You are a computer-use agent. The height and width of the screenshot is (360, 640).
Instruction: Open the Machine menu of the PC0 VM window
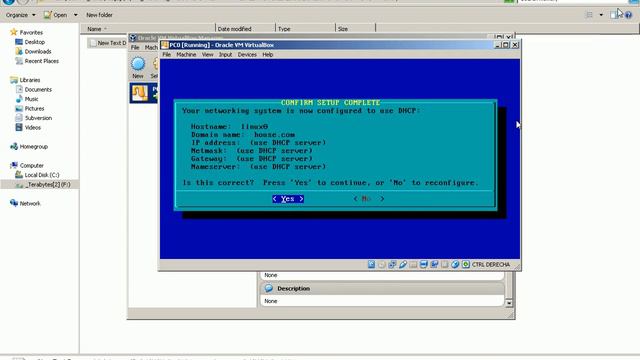[186, 54]
